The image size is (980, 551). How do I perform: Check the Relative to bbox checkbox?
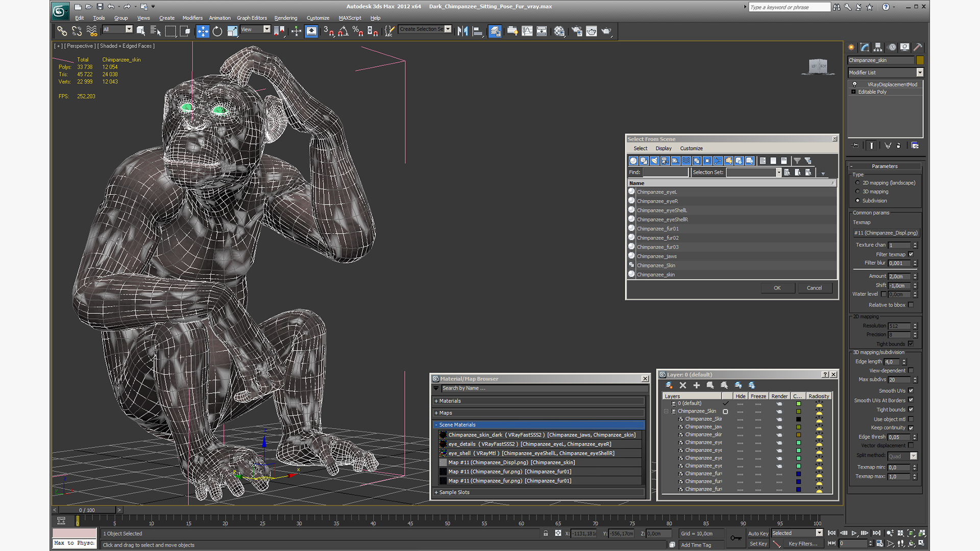pos(911,305)
